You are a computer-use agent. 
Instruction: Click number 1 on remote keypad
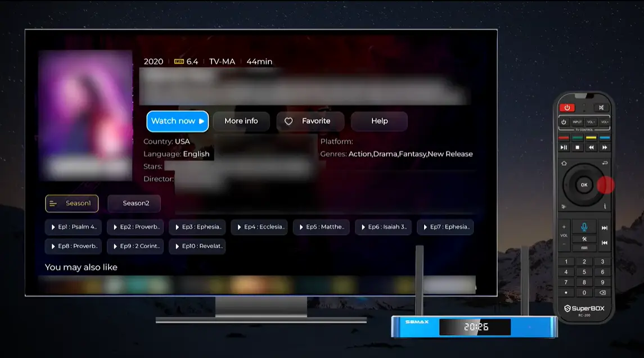pos(566,261)
